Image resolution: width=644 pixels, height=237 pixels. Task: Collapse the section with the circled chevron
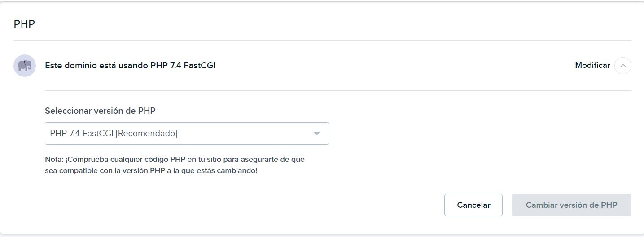click(622, 66)
